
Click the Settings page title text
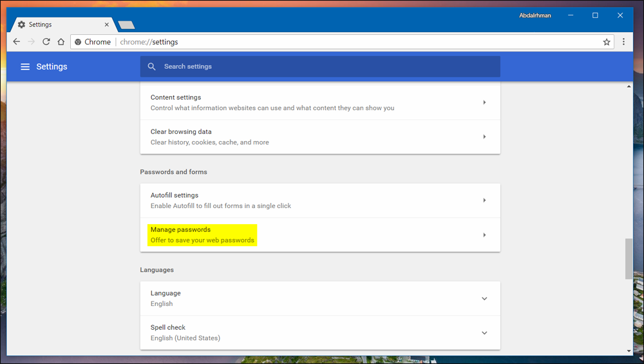point(52,66)
